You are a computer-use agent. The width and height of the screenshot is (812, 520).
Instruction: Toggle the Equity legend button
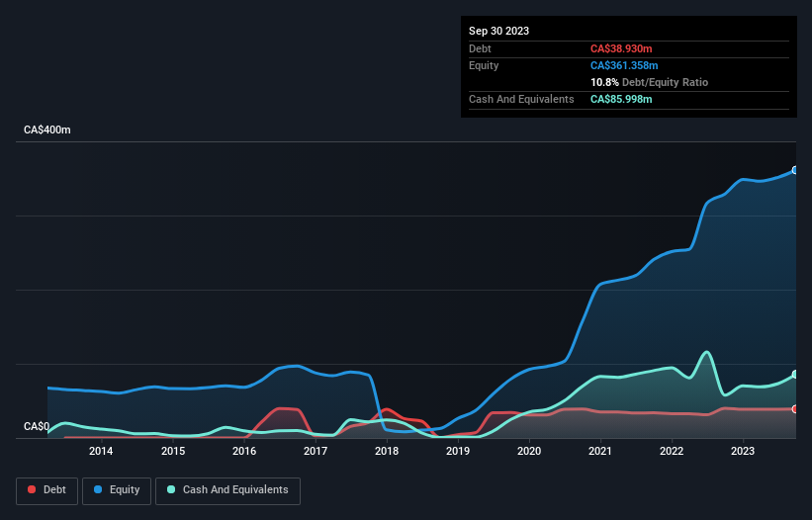click(117, 490)
